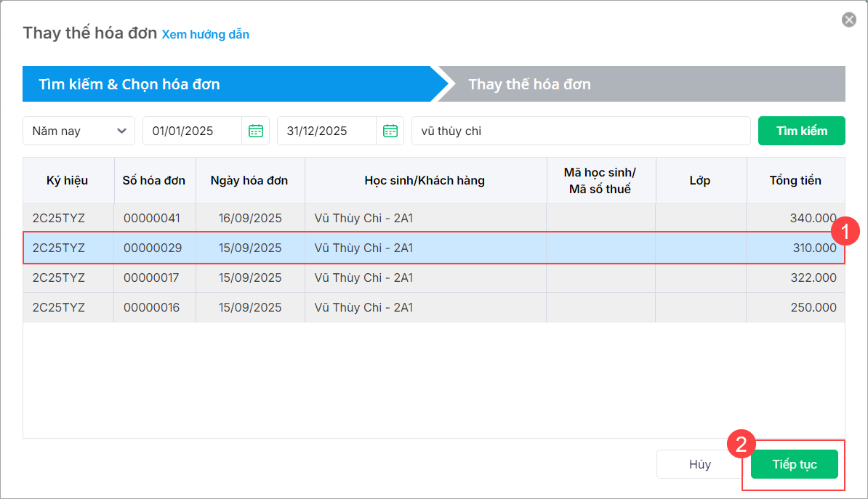This screenshot has width=868, height=499.
Task: Click the Tìm kiếm search button
Action: 801,131
